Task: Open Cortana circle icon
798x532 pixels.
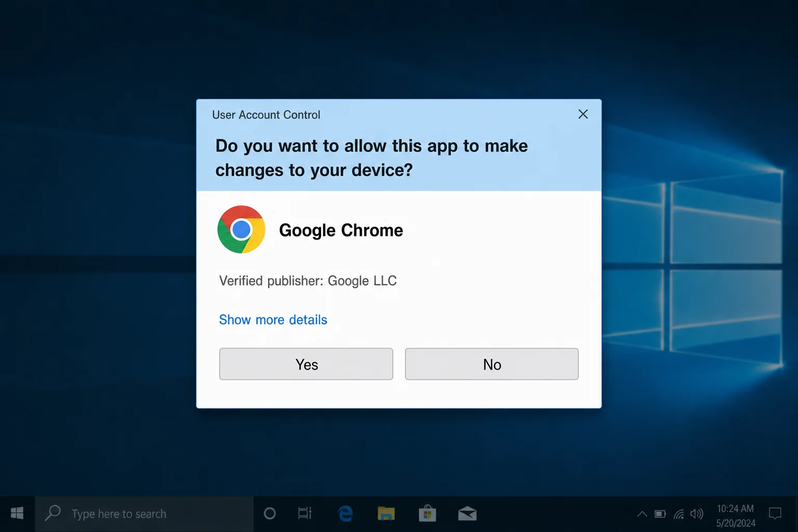Action: click(270, 514)
